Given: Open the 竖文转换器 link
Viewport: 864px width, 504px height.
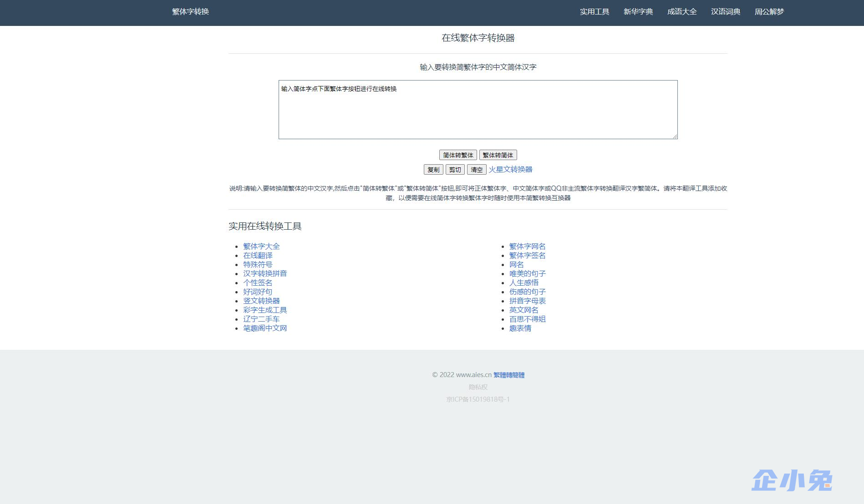Looking at the screenshot, I should 261,301.
